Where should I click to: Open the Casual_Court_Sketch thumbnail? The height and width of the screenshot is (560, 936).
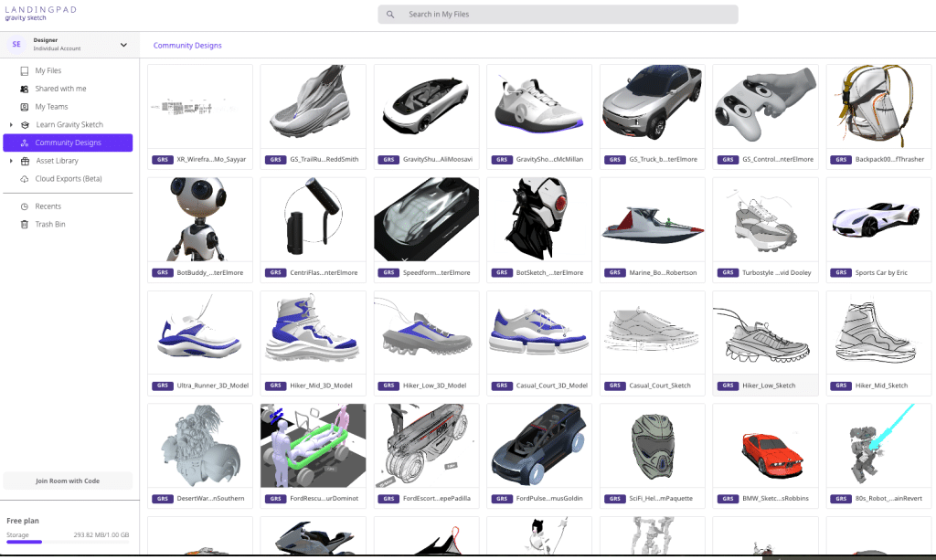(x=653, y=333)
